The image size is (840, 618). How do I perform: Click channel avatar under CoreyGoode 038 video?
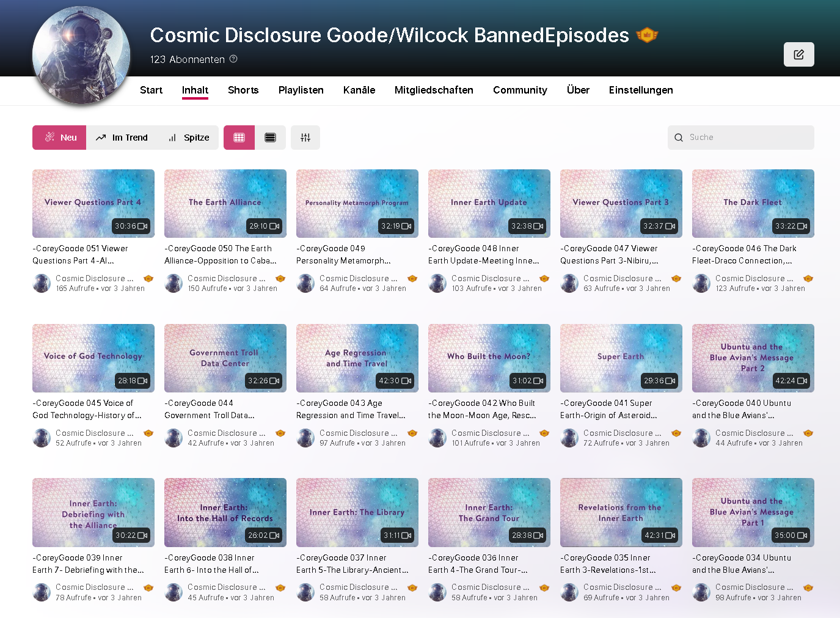(173, 592)
